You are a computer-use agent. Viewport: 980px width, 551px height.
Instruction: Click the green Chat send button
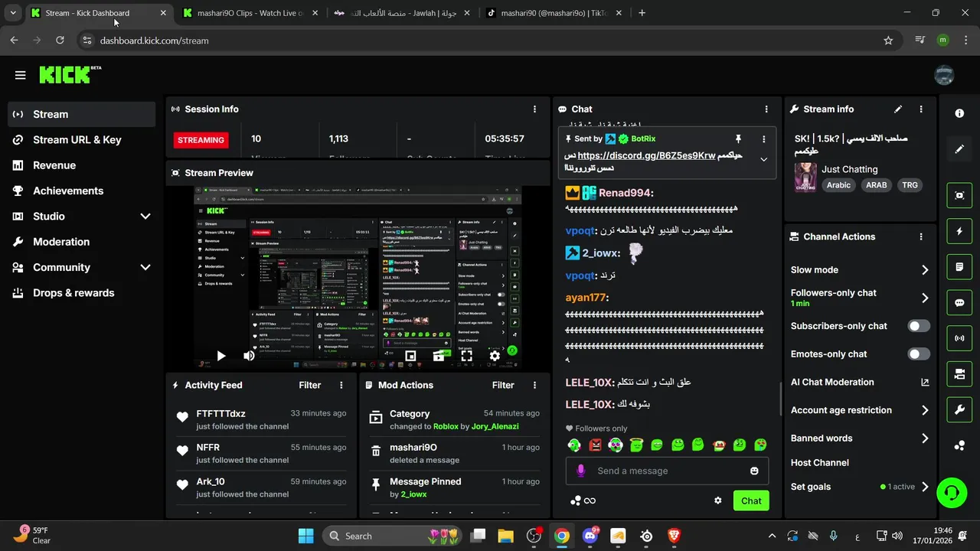[751, 500]
